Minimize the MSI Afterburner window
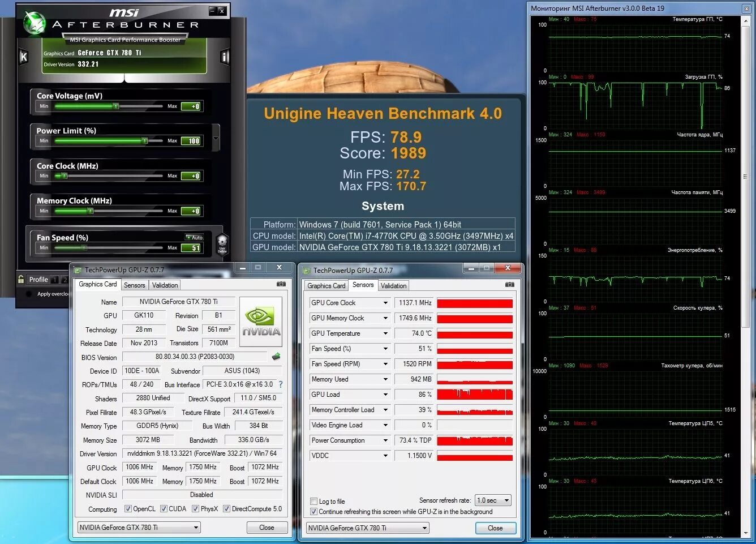This screenshot has height=544, width=756. (x=212, y=10)
